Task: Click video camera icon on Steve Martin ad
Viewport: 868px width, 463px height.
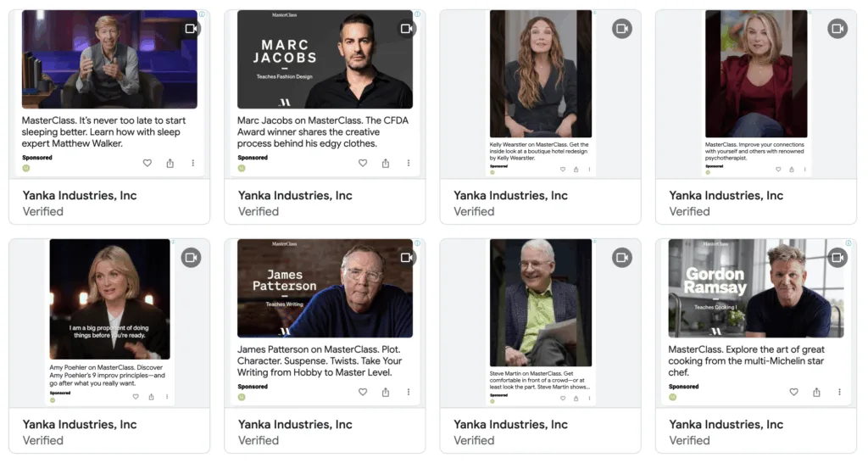Action: click(622, 258)
